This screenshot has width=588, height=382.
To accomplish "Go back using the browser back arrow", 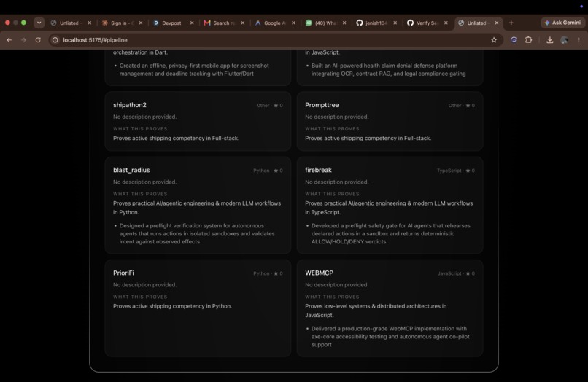I will (x=9, y=40).
